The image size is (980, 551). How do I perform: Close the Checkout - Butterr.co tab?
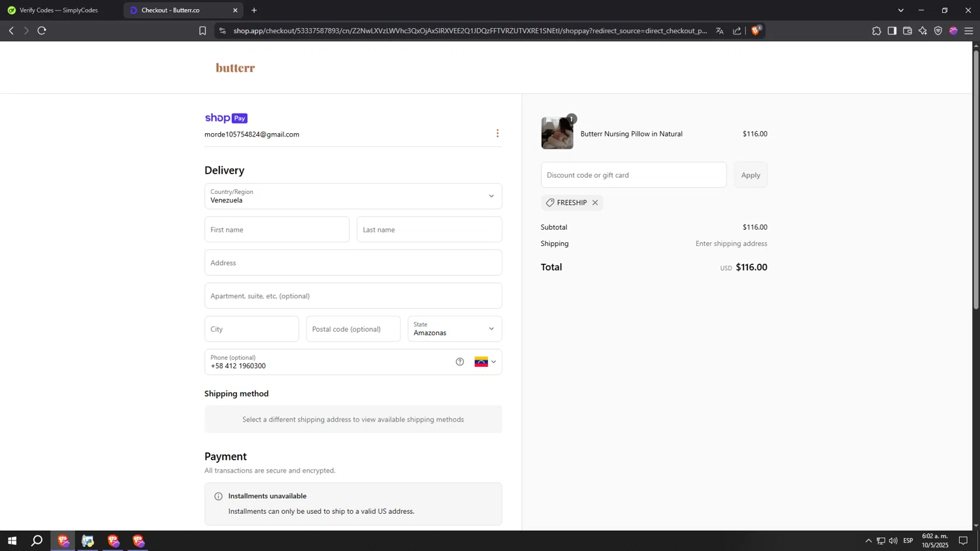235,10
